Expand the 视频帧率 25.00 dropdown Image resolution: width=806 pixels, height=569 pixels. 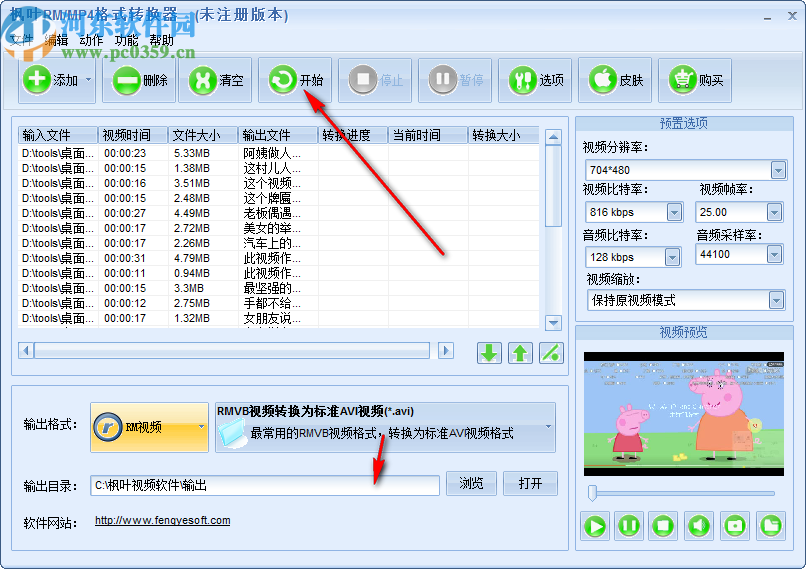coord(774,212)
